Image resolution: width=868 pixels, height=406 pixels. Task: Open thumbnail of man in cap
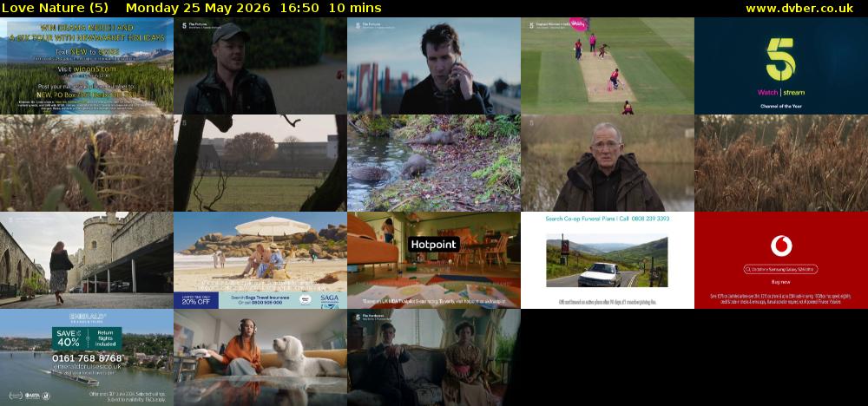[x=260, y=66]
